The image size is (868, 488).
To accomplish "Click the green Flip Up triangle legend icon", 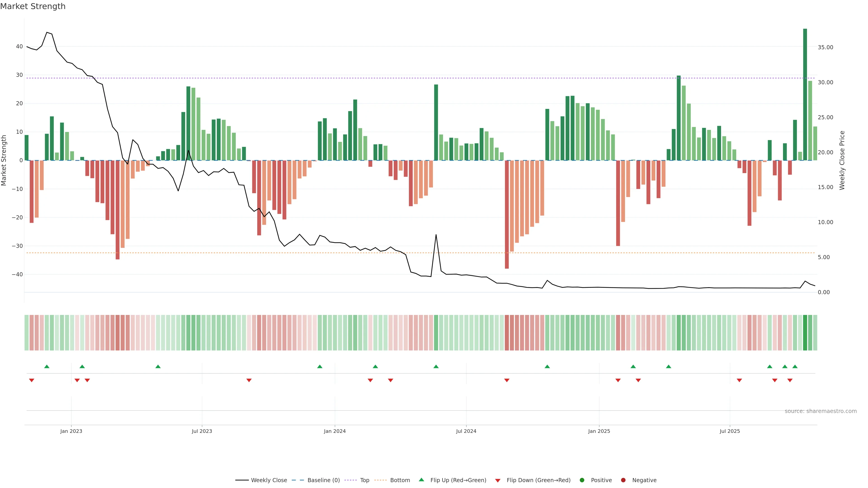I will coord(421,480).
